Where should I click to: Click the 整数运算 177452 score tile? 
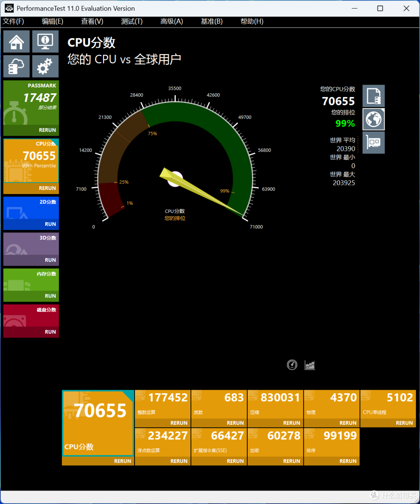point(163,404)
